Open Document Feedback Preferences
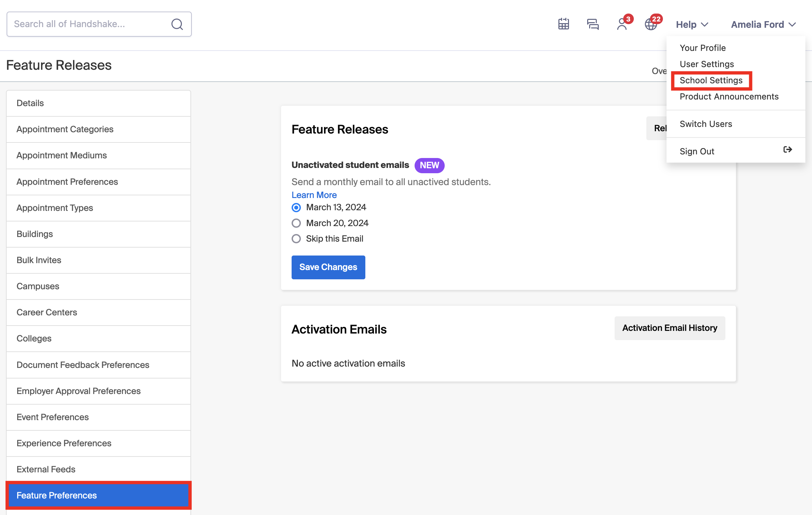The width and height of the screenshot is (812, 515). tap(99, 365)
